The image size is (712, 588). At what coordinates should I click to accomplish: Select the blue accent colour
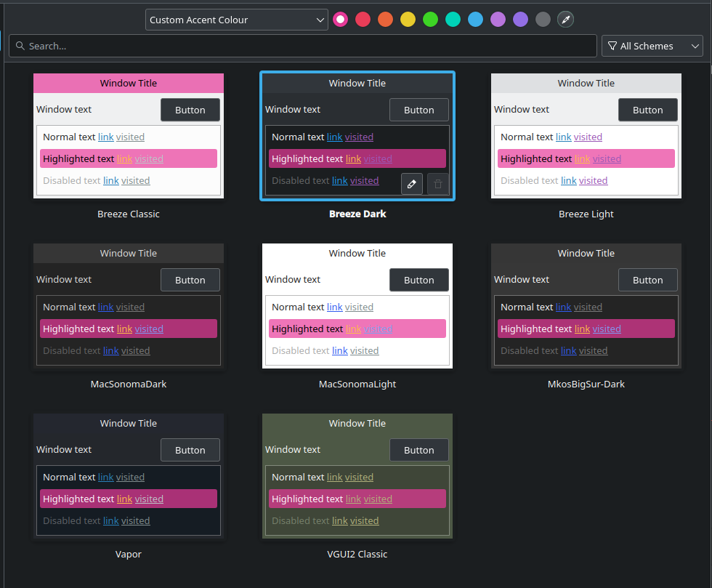(475, 20)
